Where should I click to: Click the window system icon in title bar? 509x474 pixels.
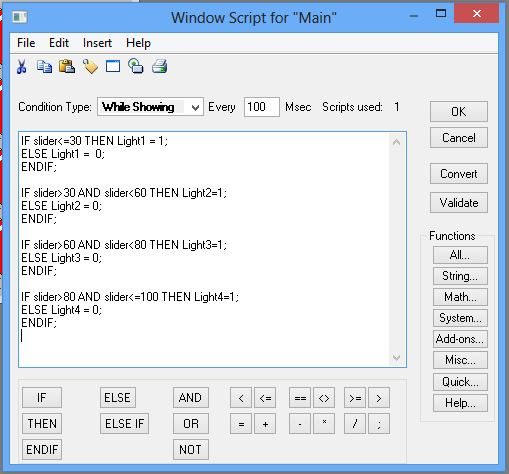point(19,17)
